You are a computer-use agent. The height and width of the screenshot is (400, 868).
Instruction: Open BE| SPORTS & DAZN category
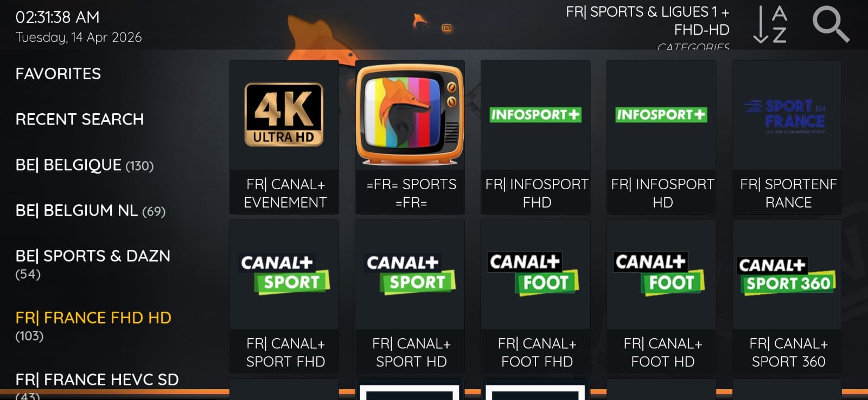[93, 264]
